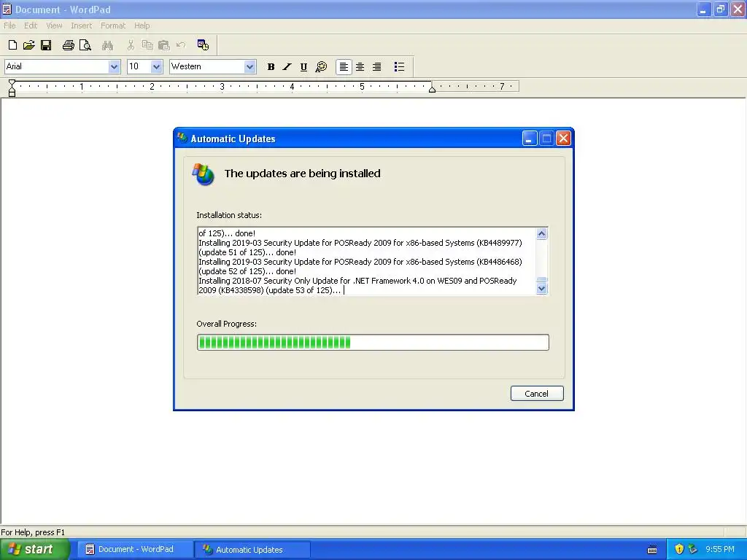
Task: Click the installation status scroll up arrow
Action: click(x=542, y=233)
